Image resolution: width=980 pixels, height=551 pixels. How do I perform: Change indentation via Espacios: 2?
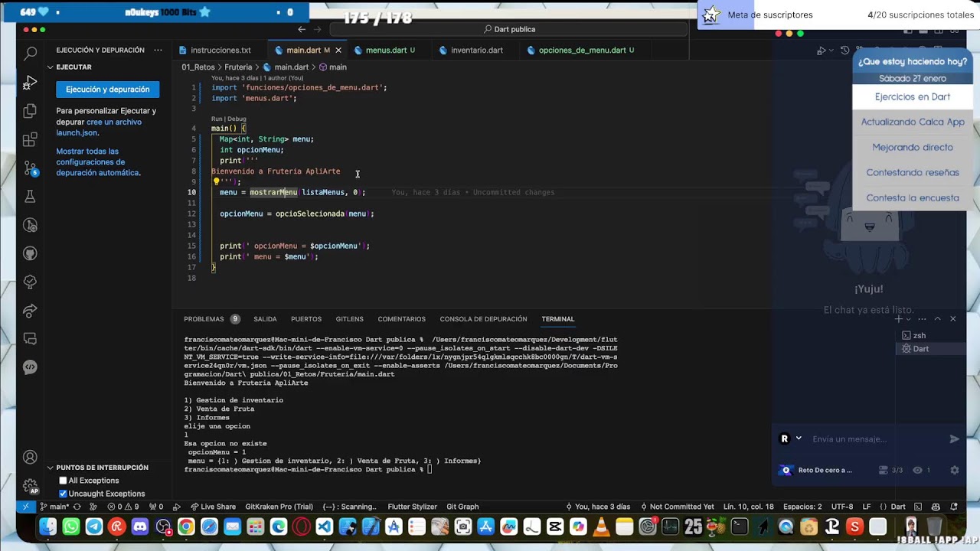tap(802, 507)
